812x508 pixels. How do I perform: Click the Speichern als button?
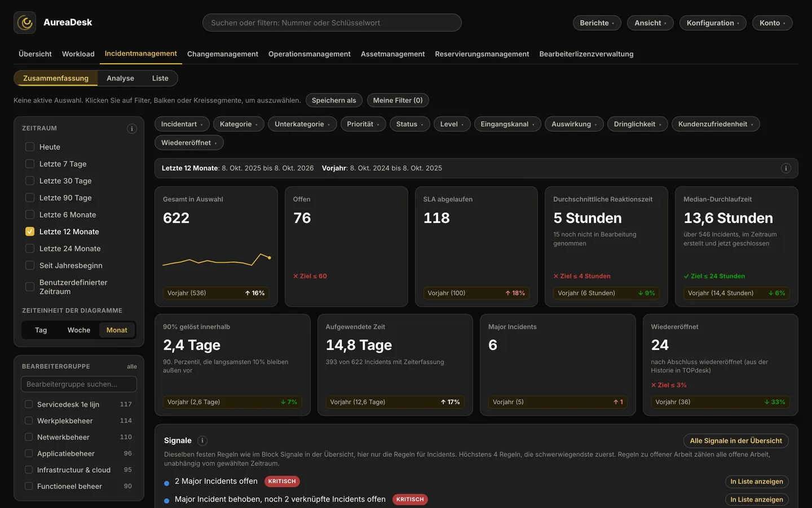coord(334,100)
